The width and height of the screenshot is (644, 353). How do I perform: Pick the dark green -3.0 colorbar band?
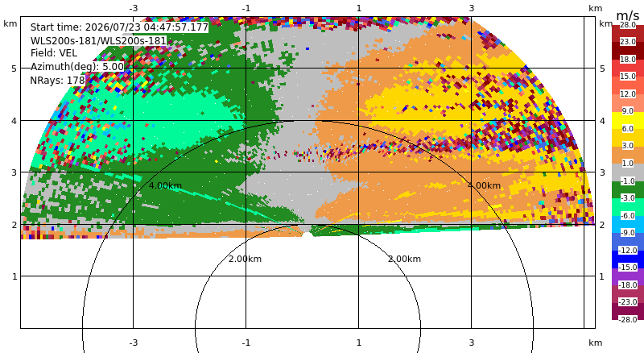pyautogui.click(x=628, y=189)
